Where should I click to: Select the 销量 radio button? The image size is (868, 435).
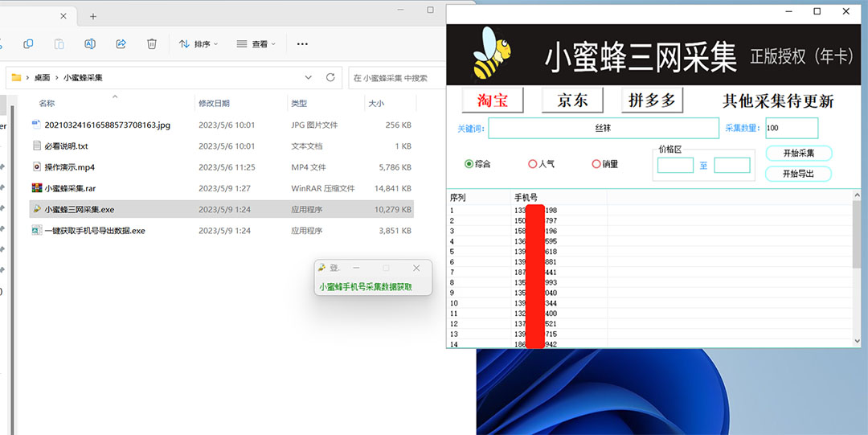click(596, 164)
